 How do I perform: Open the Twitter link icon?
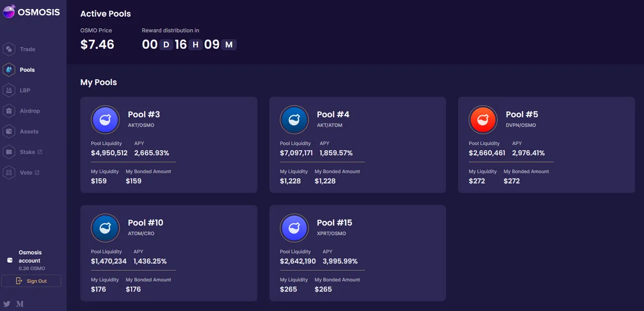tap(7, 303)
